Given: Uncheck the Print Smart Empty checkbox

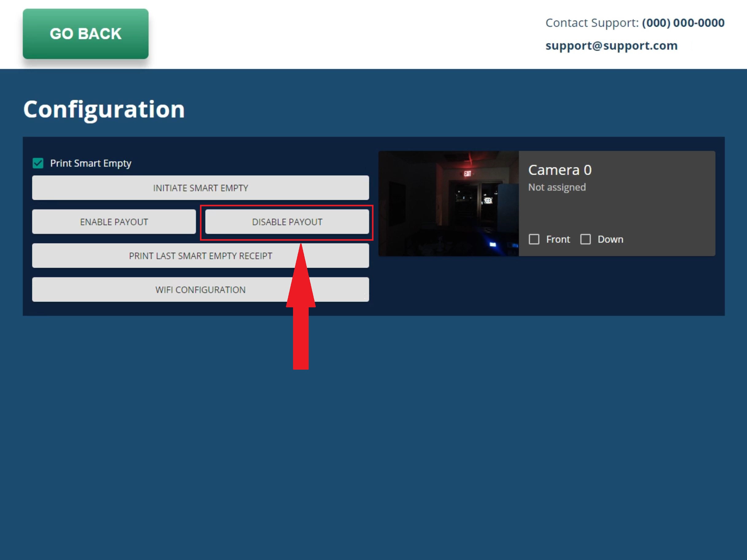Looking at the screenshot, I should click(x=38, y=163).
